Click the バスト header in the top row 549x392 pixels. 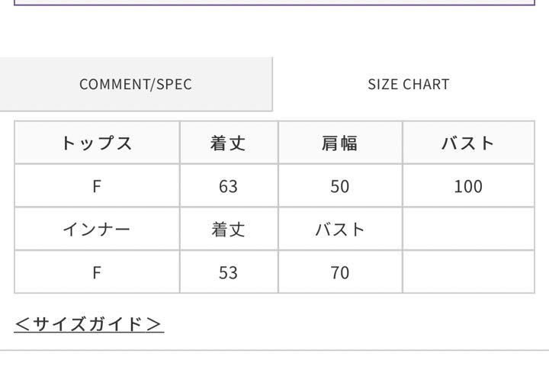click(468, 143)
